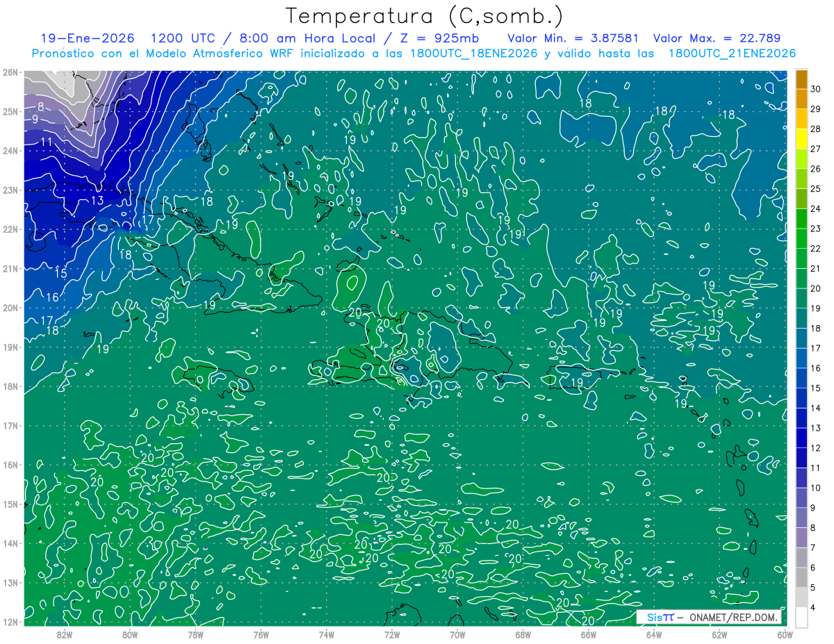Click the '60W' longitude axis label
834x644 pixels.
(785, 634)
